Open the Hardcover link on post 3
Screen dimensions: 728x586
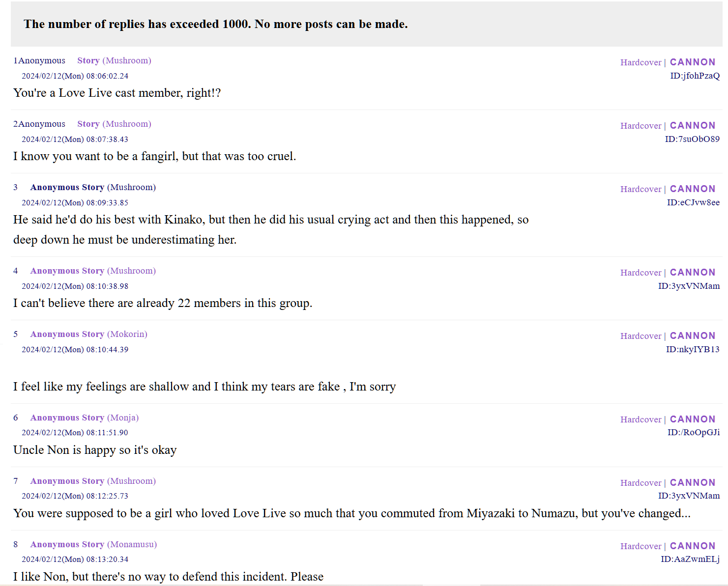[641, 189]
